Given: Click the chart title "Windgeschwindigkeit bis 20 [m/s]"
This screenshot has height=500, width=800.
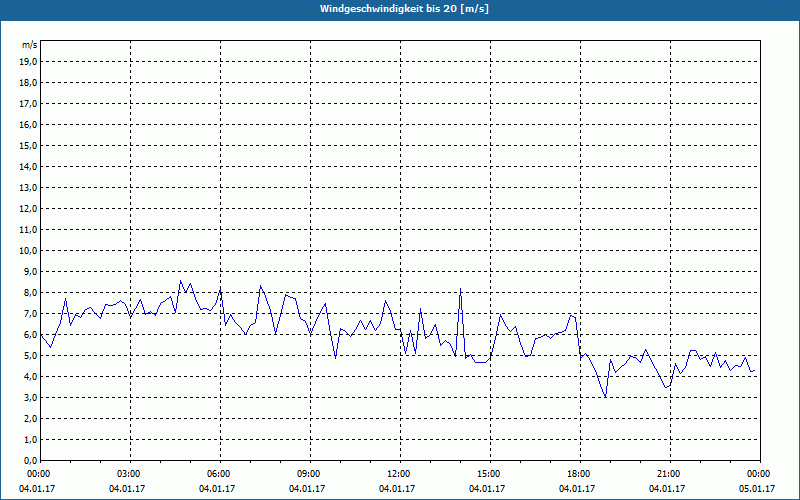Looking at the screenshot, I should pos(404,9).
